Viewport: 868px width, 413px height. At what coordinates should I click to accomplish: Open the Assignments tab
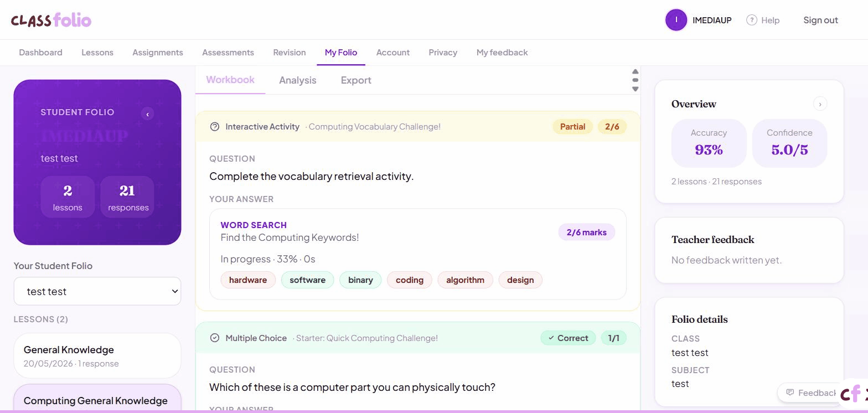(158, 53)
